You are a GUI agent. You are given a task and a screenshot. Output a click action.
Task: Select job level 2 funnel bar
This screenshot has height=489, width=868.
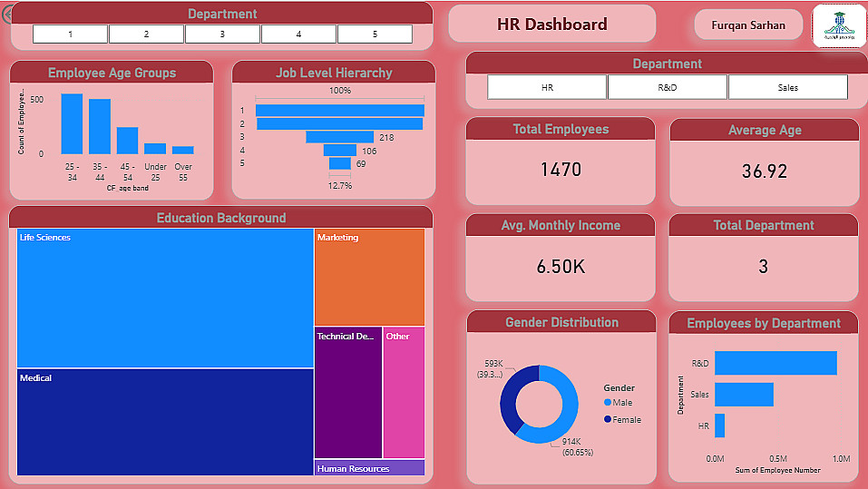340,123
